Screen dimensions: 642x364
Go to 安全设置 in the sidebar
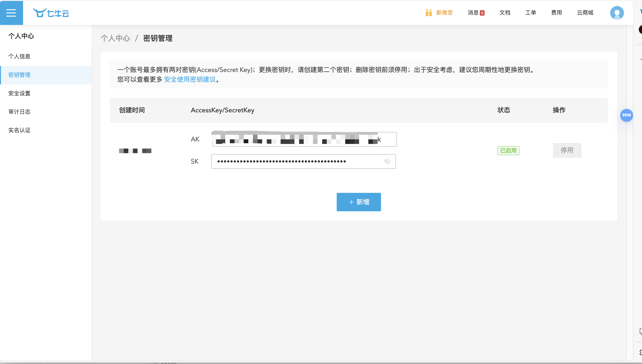(20, 93)
